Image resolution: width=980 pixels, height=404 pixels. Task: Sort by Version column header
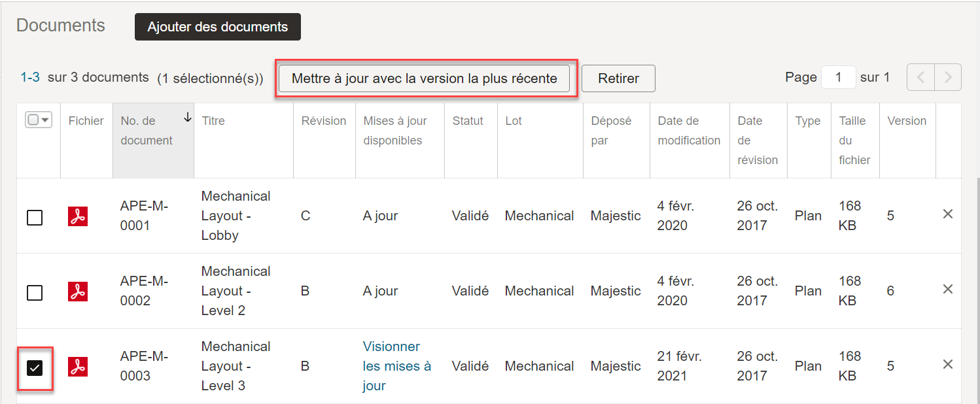pos(907,121)
